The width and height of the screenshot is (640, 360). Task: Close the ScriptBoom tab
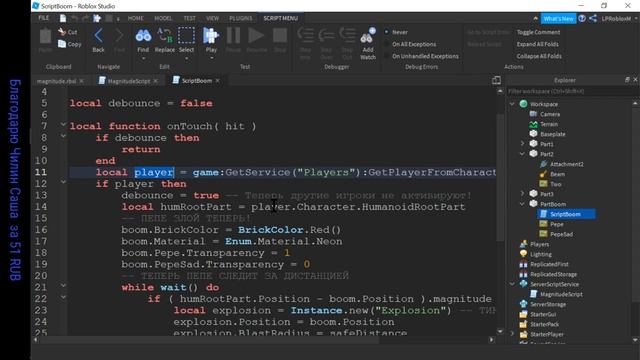coord(218,81)
